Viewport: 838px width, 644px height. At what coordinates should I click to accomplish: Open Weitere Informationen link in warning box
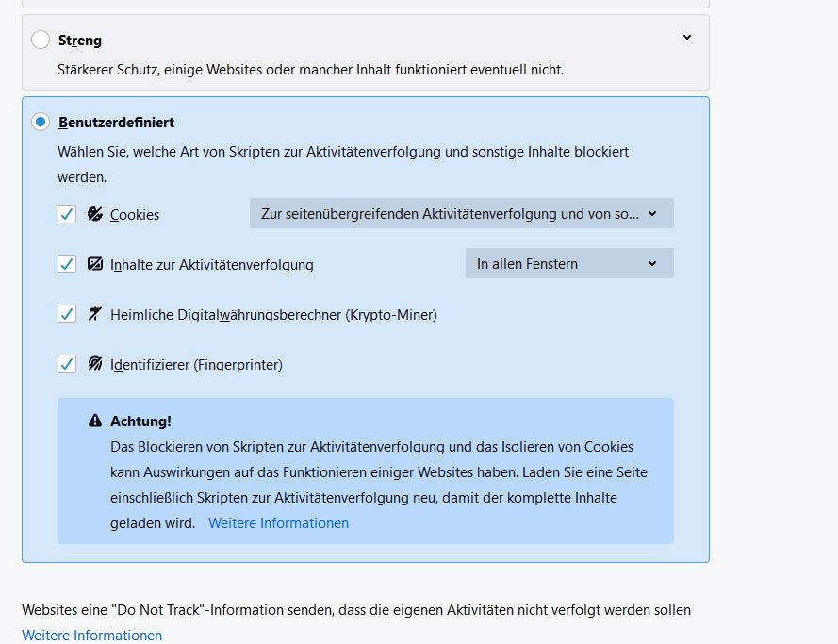point(278,522)
